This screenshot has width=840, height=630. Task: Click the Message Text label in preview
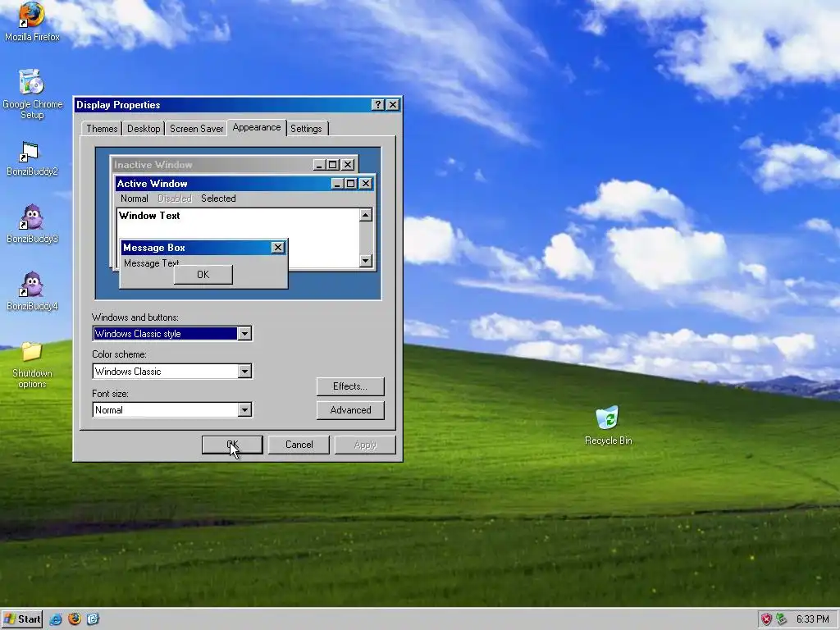(x=151, y=263)
